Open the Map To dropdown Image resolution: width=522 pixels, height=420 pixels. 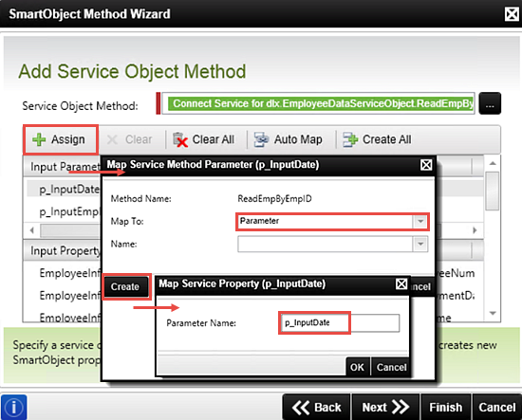(420, 221)
